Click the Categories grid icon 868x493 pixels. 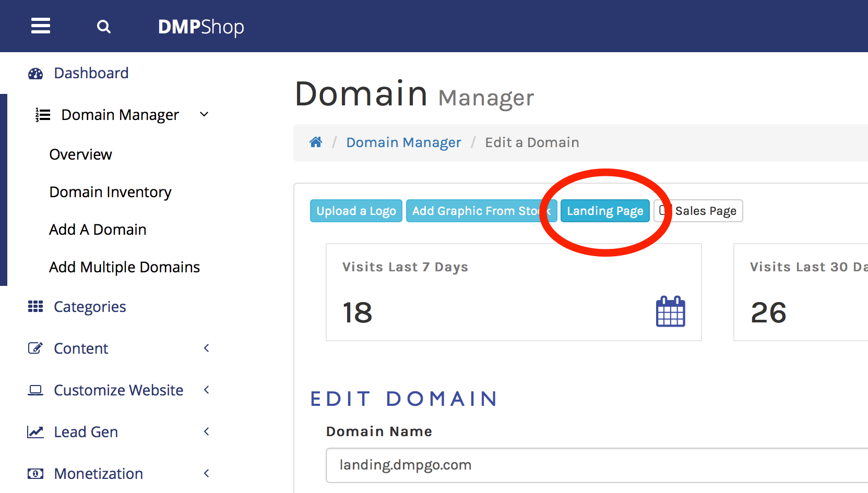[35, 307]
